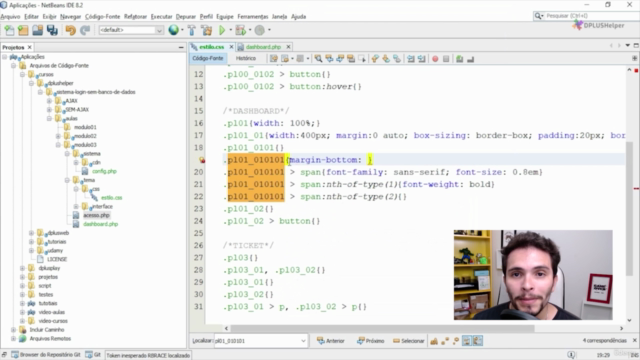The height and width of the screenshot is (360, 640).
Task: Open the Refatorar menu
Action: 135,17
